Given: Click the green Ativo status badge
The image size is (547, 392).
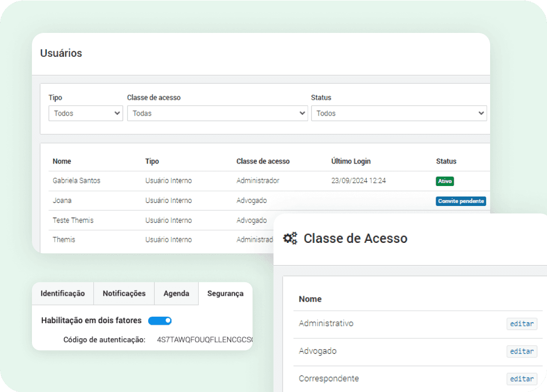Looking at the screenshot, I should (445, 181).
